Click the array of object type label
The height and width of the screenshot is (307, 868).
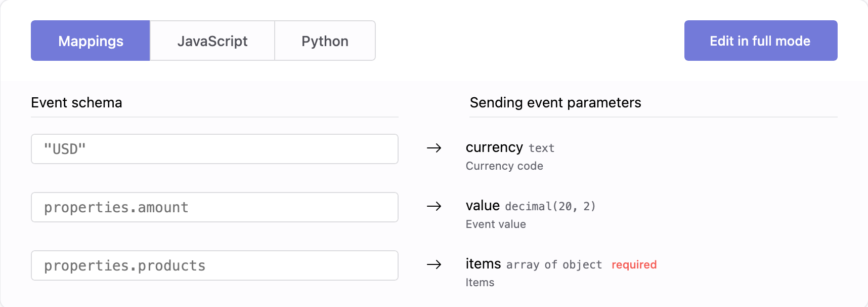click(554, 264)
